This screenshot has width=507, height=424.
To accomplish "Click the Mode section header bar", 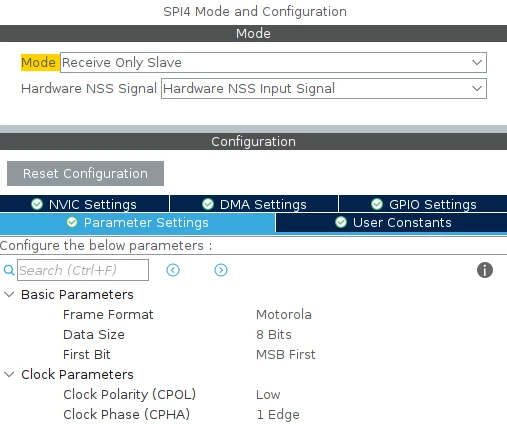I will click(253, 33).
